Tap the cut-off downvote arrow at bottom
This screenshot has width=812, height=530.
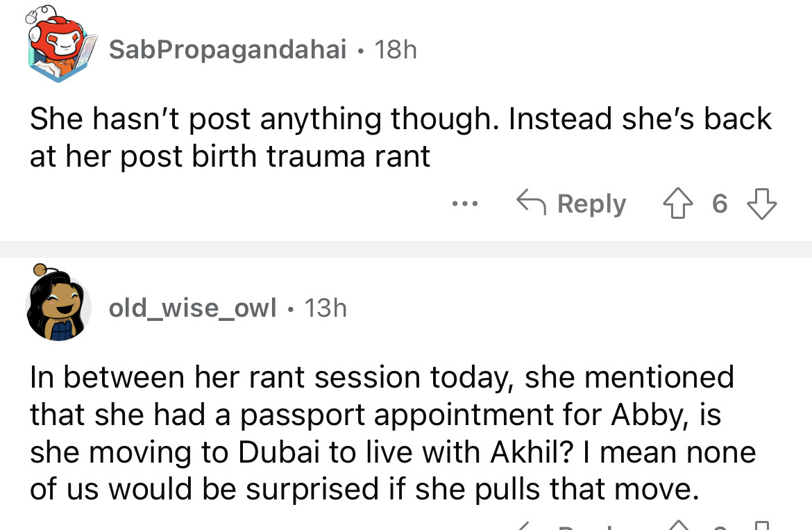tap(761, 525)
